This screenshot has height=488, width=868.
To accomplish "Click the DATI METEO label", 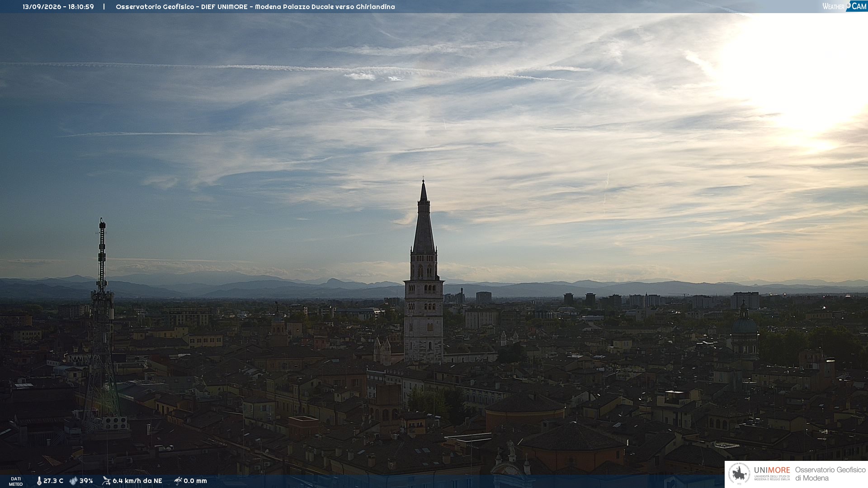I will [x=16, y=481].
